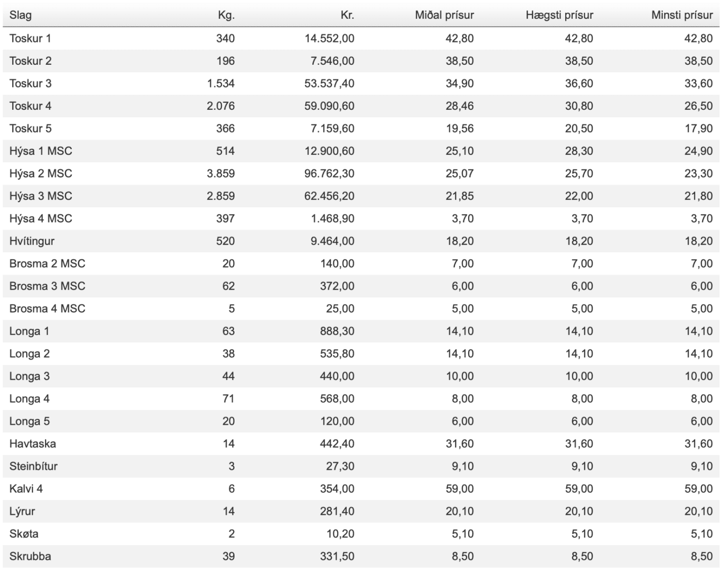Click the Kr. column header
Image resolution: width=728 pixels, height=577 pixels.
click(x=347, y=15)
